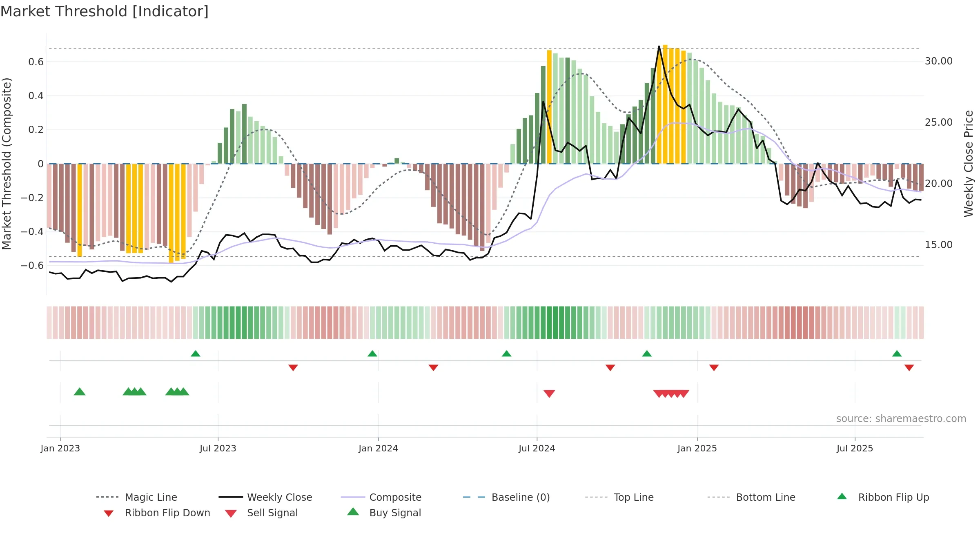The height and width of the screenshot is (551, 980).
Task: Click the Jan 2023 axis label
Action: click(x=60, y=448)
